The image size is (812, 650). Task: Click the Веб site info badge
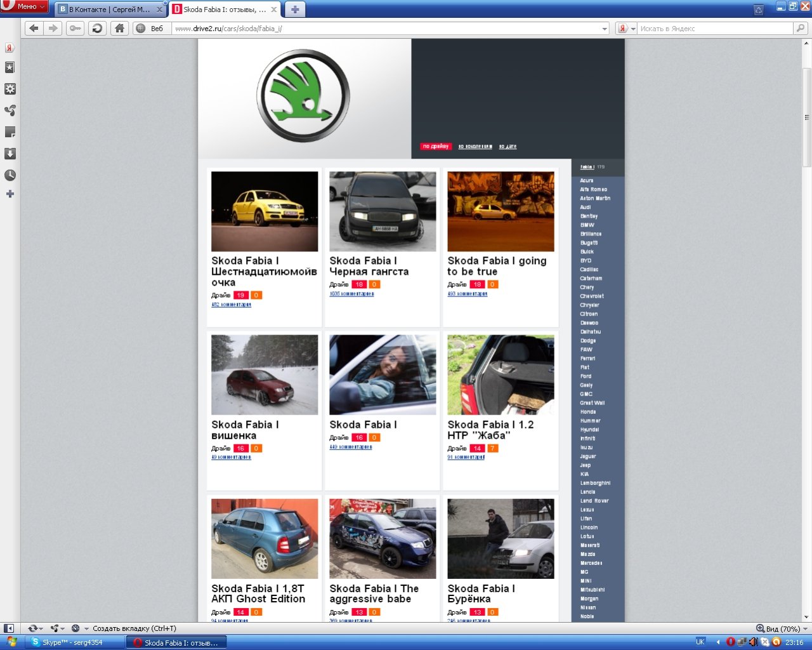(151, 29)
